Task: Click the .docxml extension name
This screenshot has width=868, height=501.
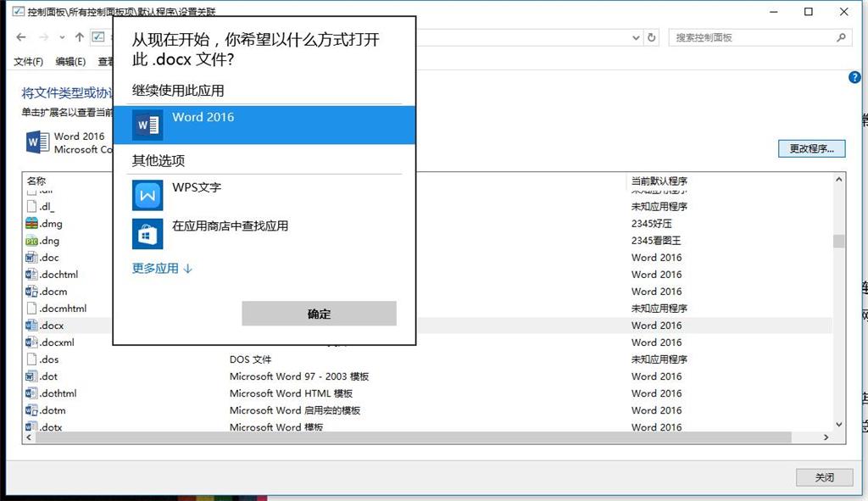Action: pos(57,342)
